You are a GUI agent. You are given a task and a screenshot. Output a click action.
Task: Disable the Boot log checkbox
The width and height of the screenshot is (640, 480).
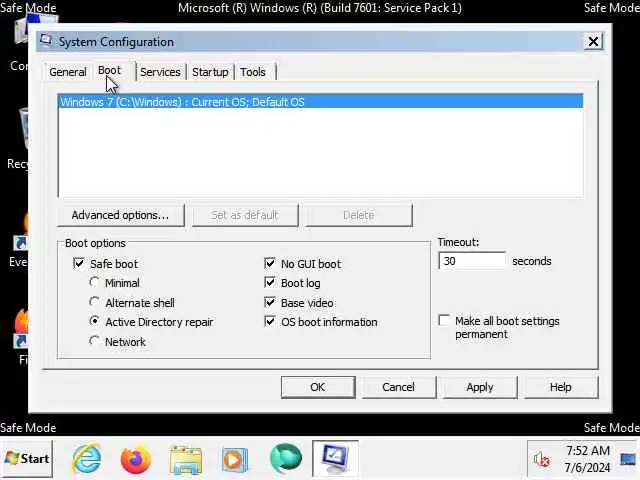(x=270, y=282)
